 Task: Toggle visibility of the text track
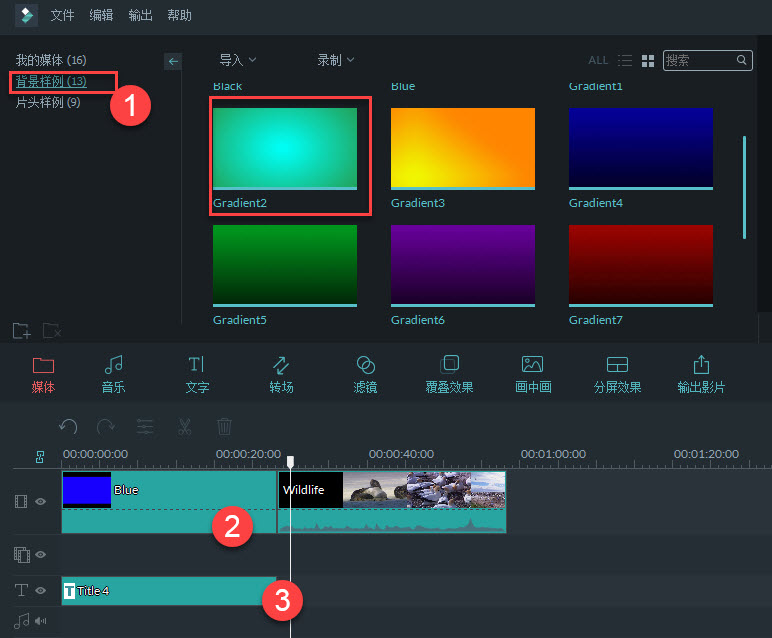41,591
